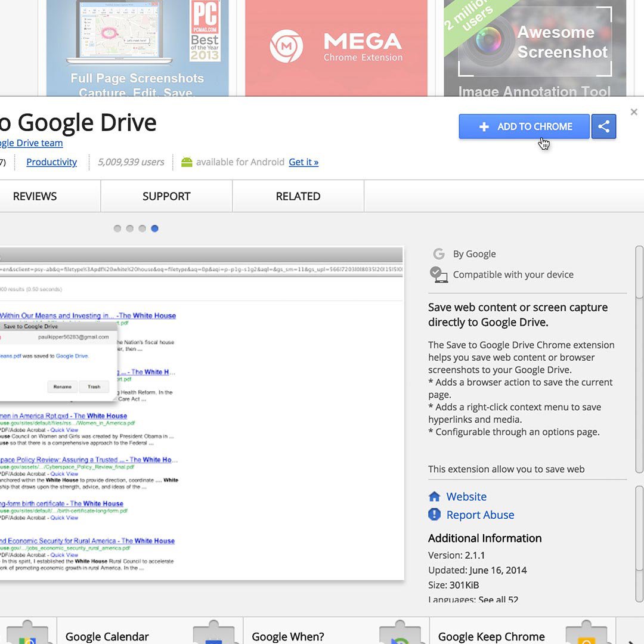Click the '5,009,939 users' text
The width and height of the screenshot is (644, 644).
pyautogui.click(x=131, y=162)
